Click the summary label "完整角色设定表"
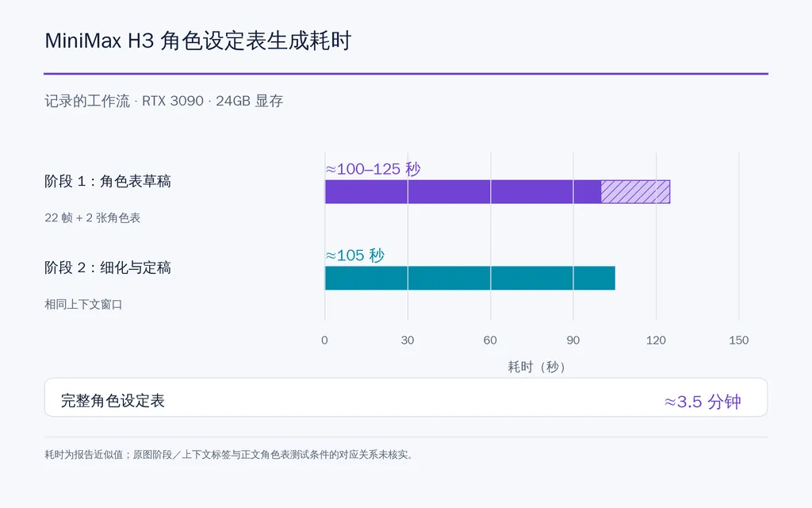812x508 pixels. 113,401
